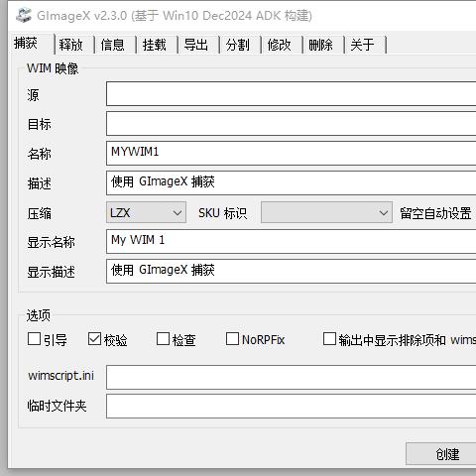Click the 显示描述 display description field
The width and height of the screenshot is (476, 476).
coord(291,271)
